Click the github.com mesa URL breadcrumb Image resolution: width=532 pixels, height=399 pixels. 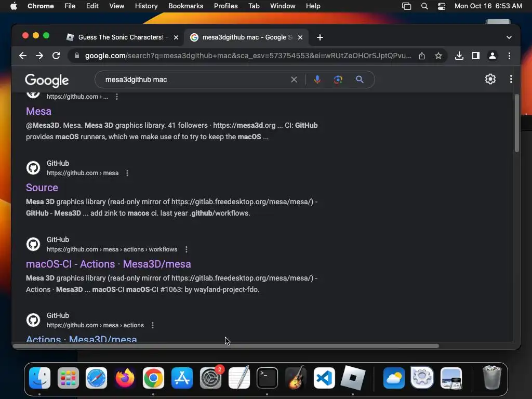(x=83, y=173)
